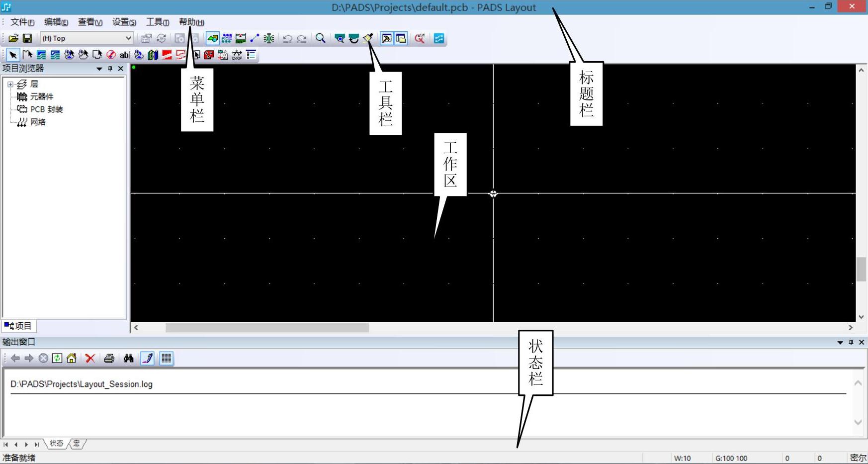
Task: Click the DXF import icon
Action: (x=237, y=55)
